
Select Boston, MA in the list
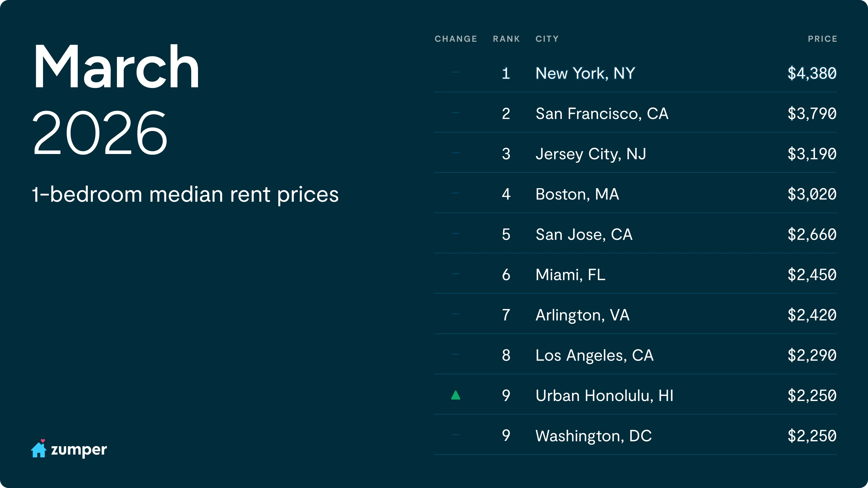coord(577,194)
